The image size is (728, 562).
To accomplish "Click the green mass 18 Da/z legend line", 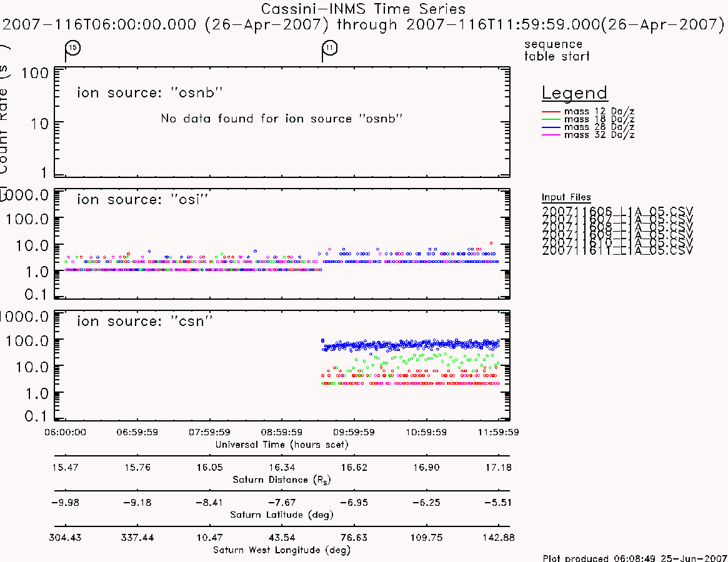I will [551, 119].
